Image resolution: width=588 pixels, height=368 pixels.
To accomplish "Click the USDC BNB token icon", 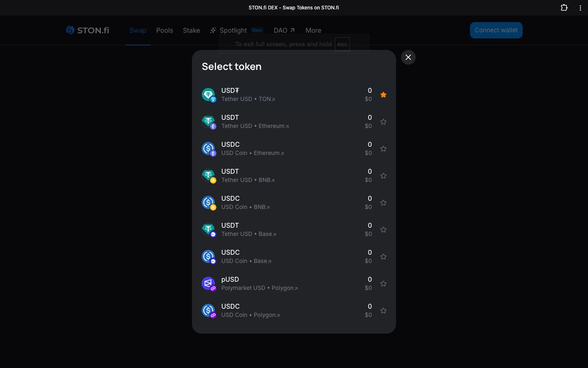I will [x=209, y=203].
